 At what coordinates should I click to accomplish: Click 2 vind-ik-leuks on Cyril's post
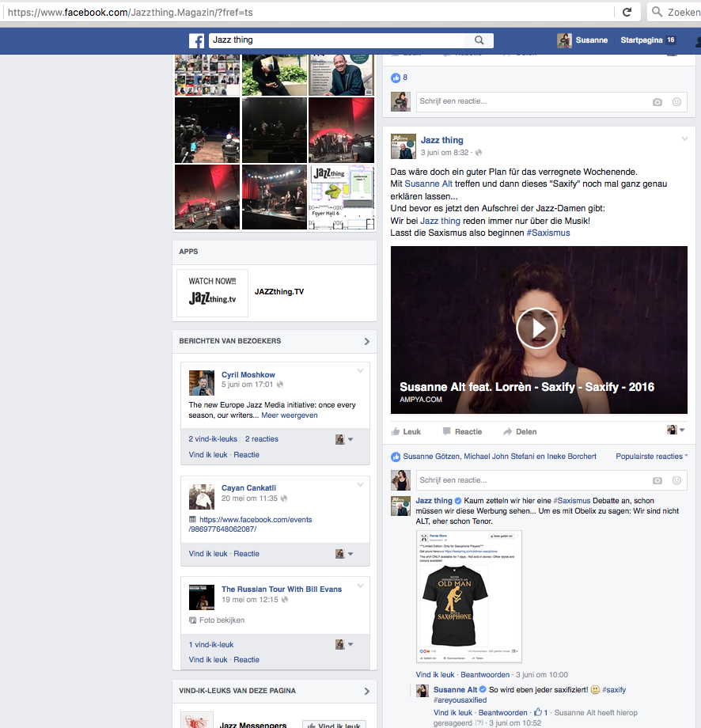tap(213, 439)
